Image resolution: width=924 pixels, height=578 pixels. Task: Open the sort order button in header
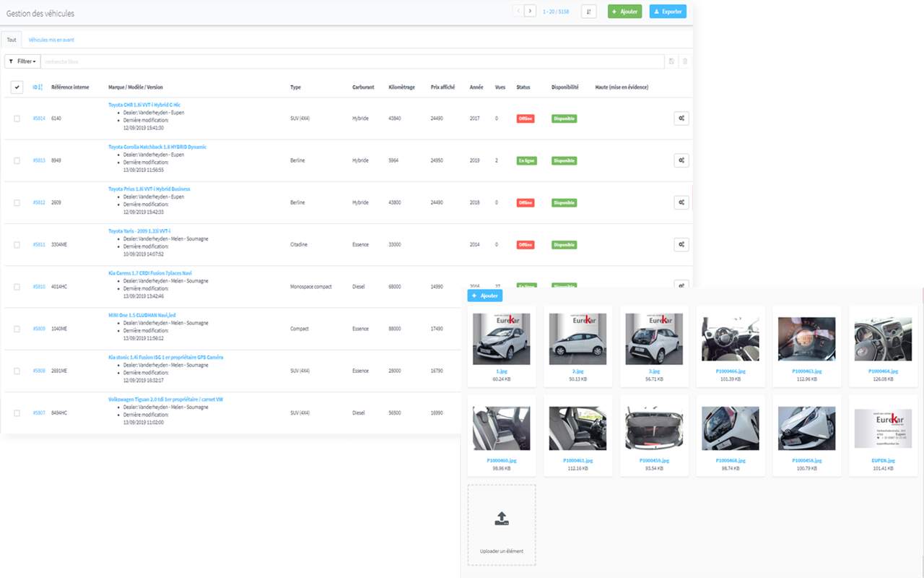(x=588, y=12)
